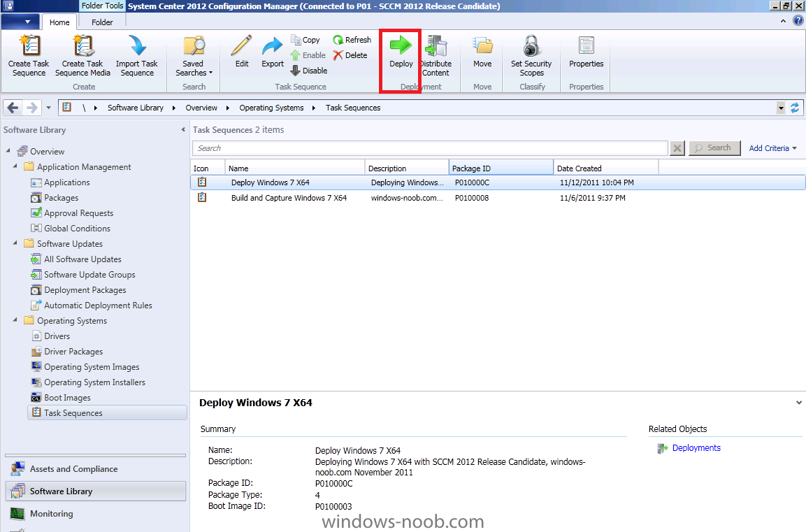Open Operating System Installers node
The image size is (806, 532).
(88, 382)
